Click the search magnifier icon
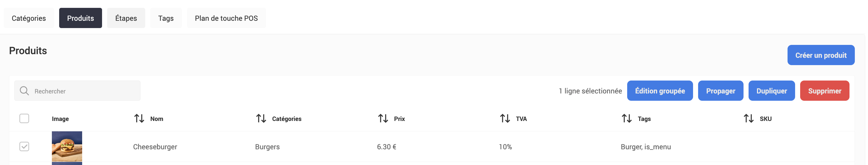The width and height of the screenshot is (868, 165). click(x=24, y=91)
